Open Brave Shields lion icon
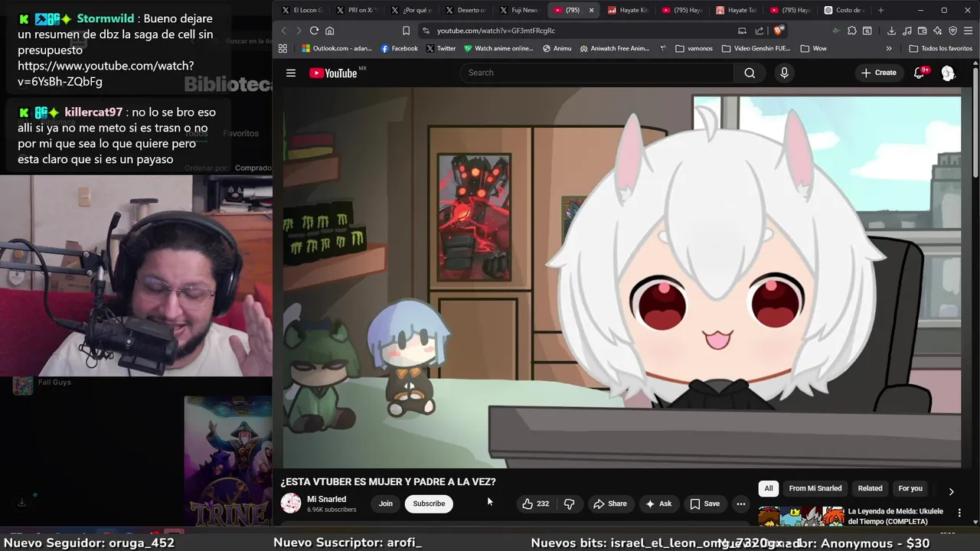Screen dimensions: 980x551 (779, 31)
